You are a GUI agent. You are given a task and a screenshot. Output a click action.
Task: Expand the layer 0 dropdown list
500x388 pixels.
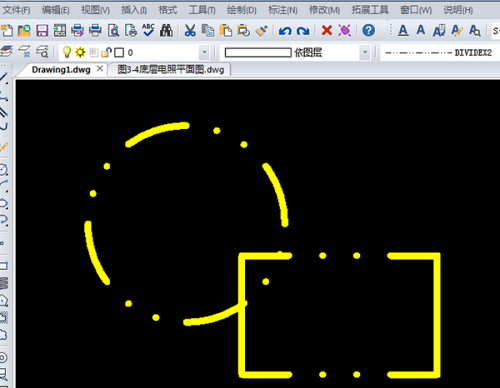click(x=204, y=52)
